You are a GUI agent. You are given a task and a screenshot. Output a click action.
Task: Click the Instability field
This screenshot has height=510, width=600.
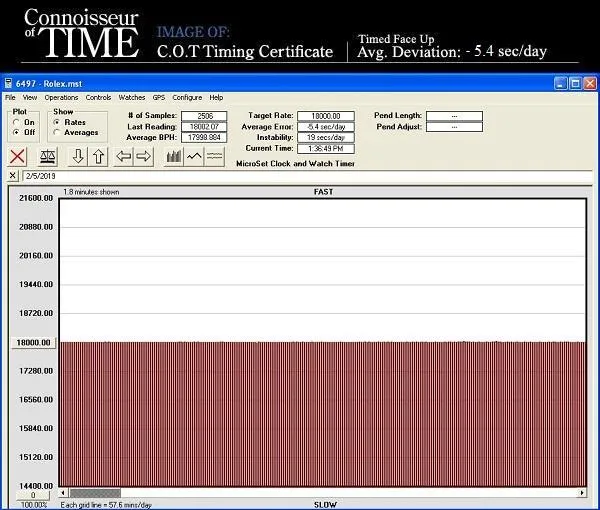click(326, 137)
